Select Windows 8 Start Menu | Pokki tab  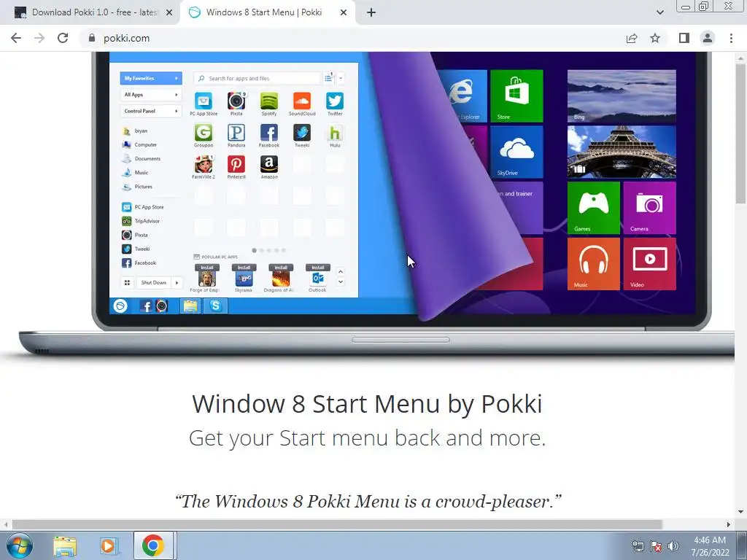(x=264, y=12)
